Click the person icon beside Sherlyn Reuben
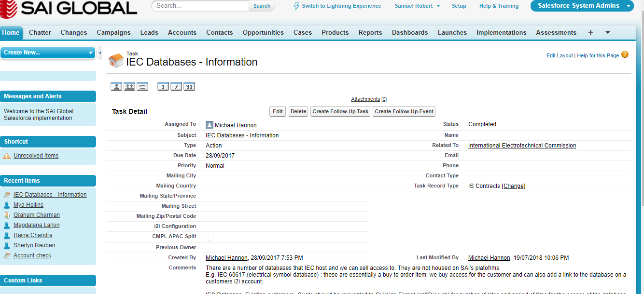This screenshot has height=294, width=644. [x=7, y=245]
